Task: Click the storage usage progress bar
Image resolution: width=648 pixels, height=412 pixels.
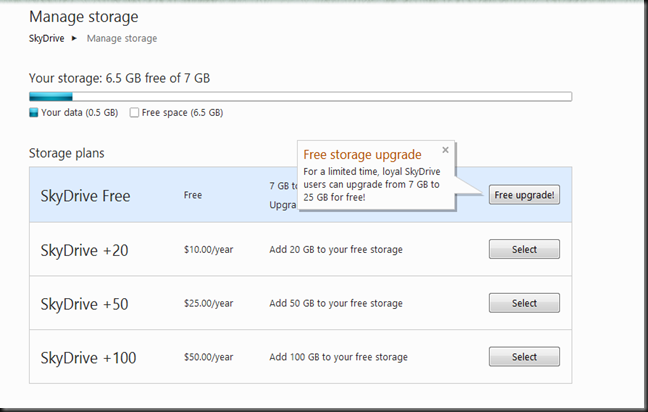Action: click(300, 97)
